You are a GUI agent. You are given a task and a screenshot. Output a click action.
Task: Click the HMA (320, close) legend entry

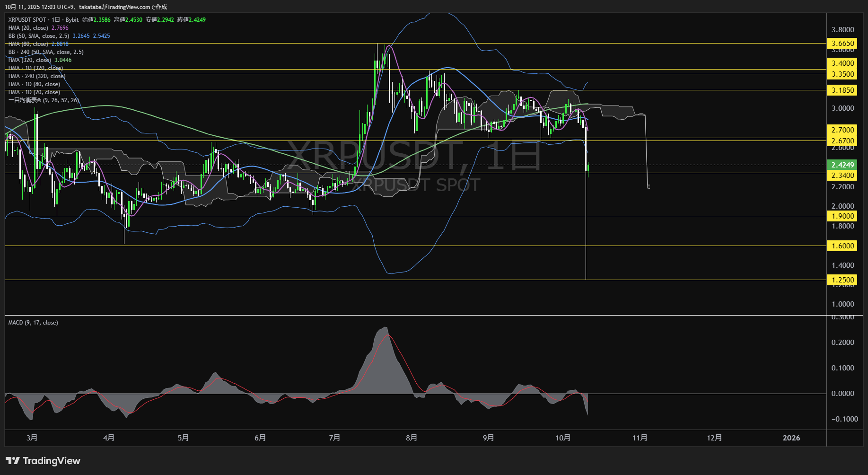30,60
